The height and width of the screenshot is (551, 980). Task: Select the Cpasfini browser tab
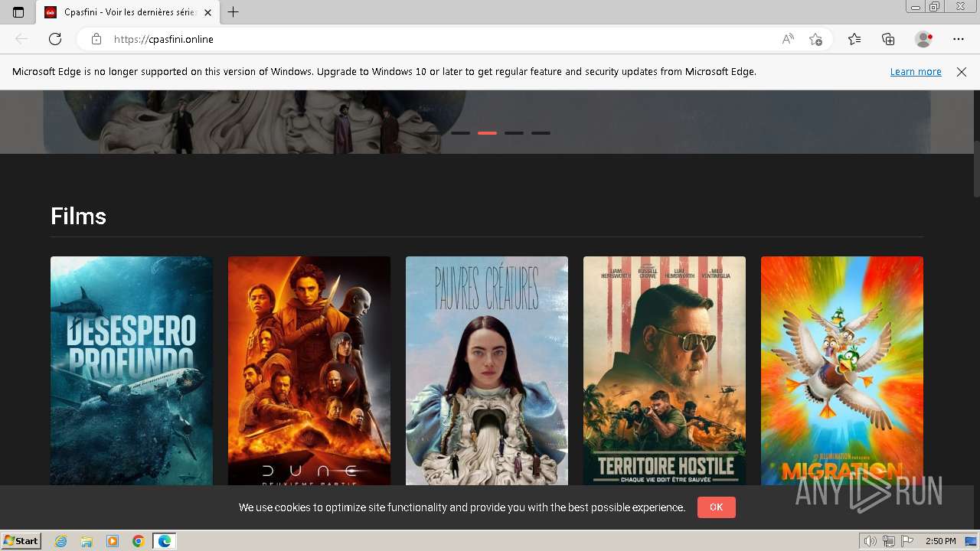pyautogui.click(x=129, y=12)
